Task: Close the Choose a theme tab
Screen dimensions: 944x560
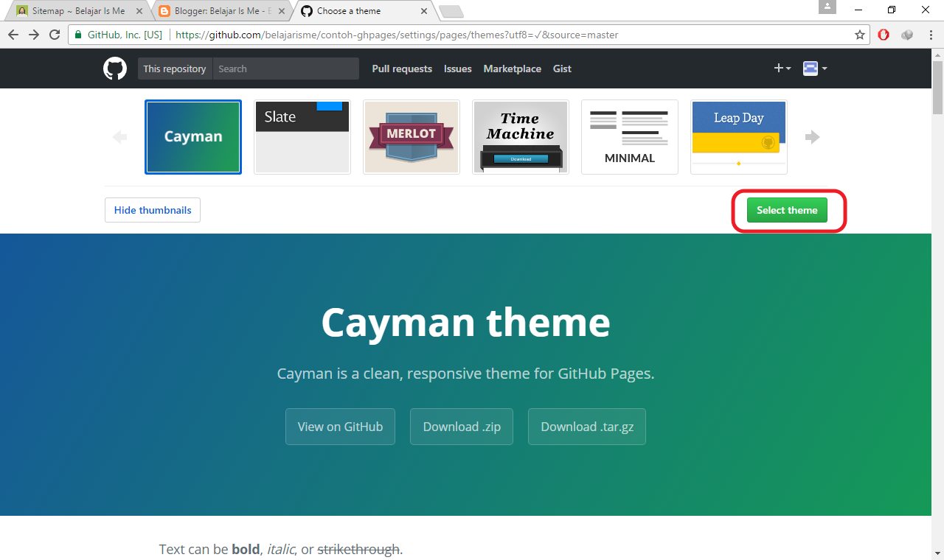Action: [x=423, y=11]
